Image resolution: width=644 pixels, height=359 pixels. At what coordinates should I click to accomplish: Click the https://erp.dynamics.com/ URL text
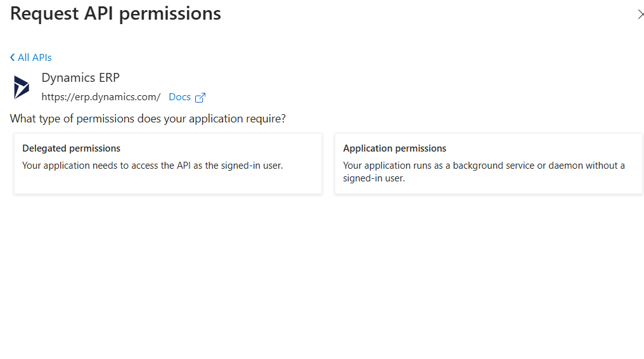pos(101,97)
